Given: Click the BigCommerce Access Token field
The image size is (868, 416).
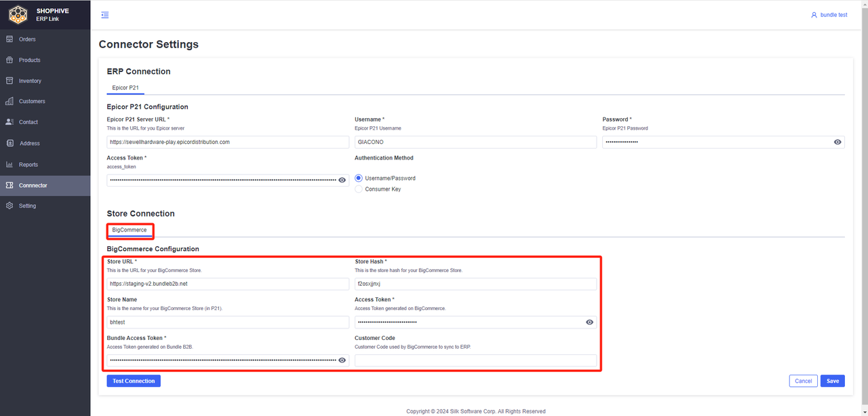Looking at the screenshot, I should point(475,322).
